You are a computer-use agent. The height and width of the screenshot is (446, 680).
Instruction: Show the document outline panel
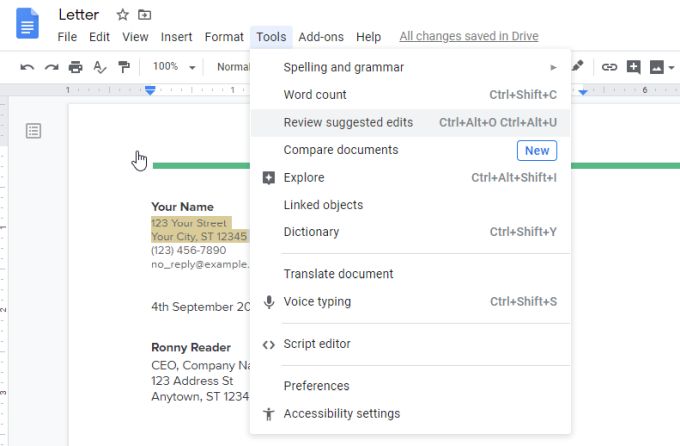(34, 131)
